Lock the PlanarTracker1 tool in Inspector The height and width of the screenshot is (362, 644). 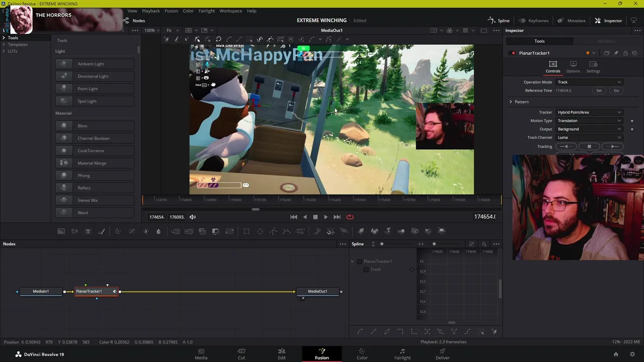[x=625, y=53]
